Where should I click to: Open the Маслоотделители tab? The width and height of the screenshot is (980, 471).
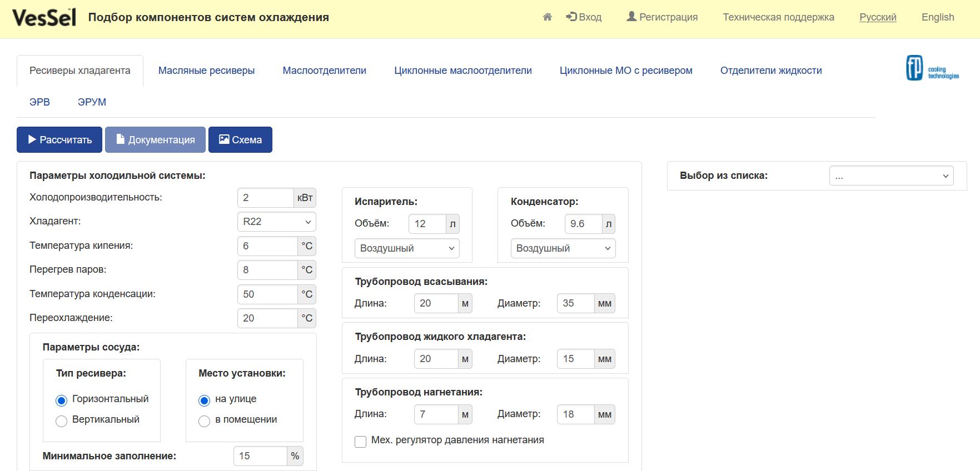325,71
